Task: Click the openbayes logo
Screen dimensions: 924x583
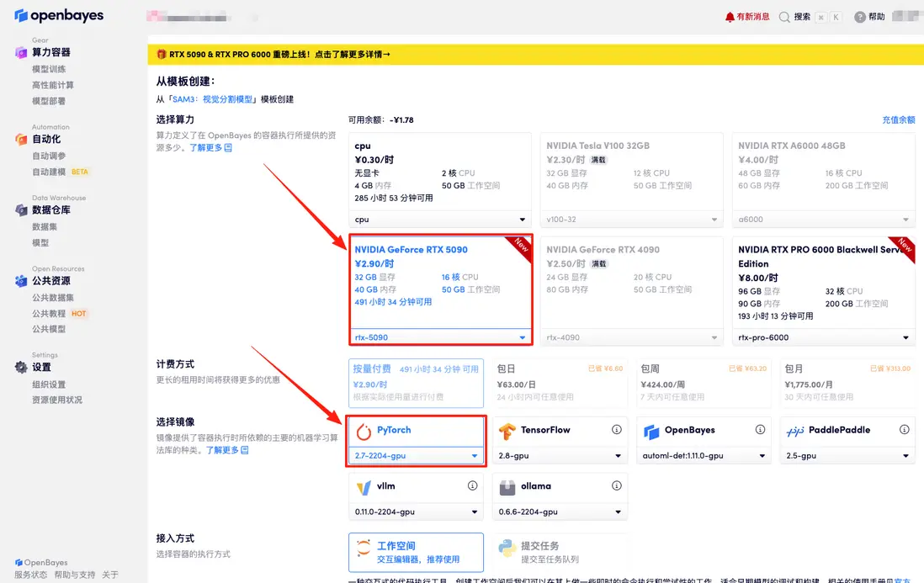Action: pyautogui.click(x=59, y=15)
